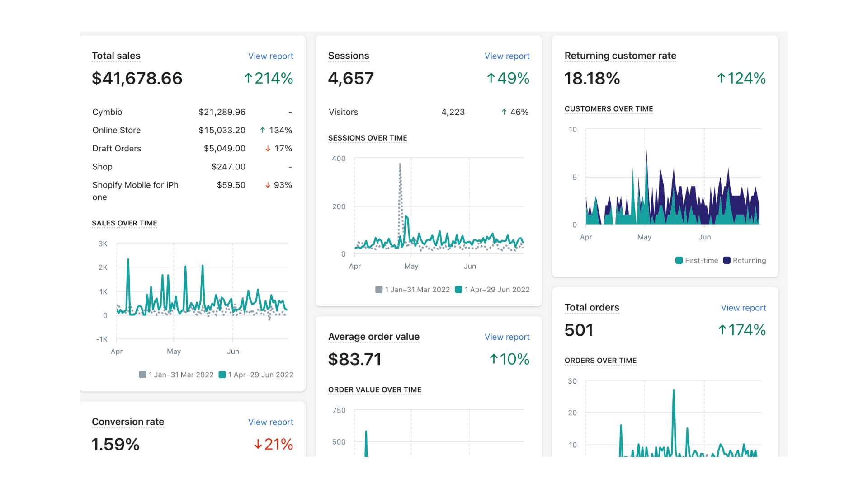Image resolution: width=868 pixels, height=488 pixels.
Task: Click the $21,289.96 Cymbio amount
Action: tap(222, 112)
